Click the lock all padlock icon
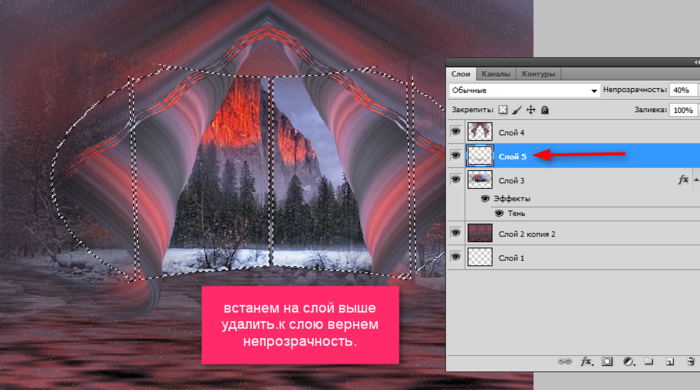 [545, 110]
